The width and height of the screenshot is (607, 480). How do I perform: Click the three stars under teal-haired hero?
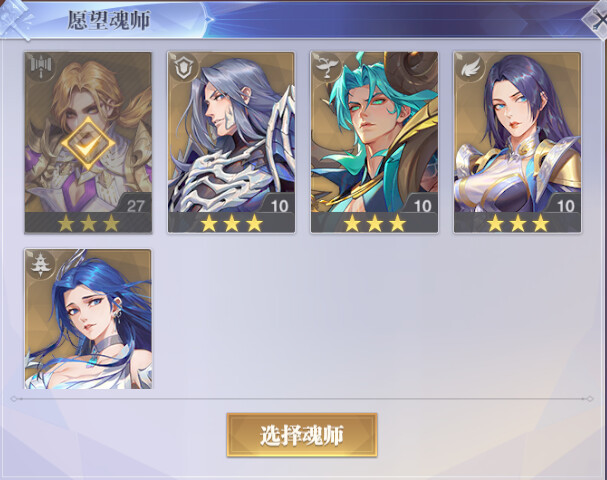click(375, 223)
